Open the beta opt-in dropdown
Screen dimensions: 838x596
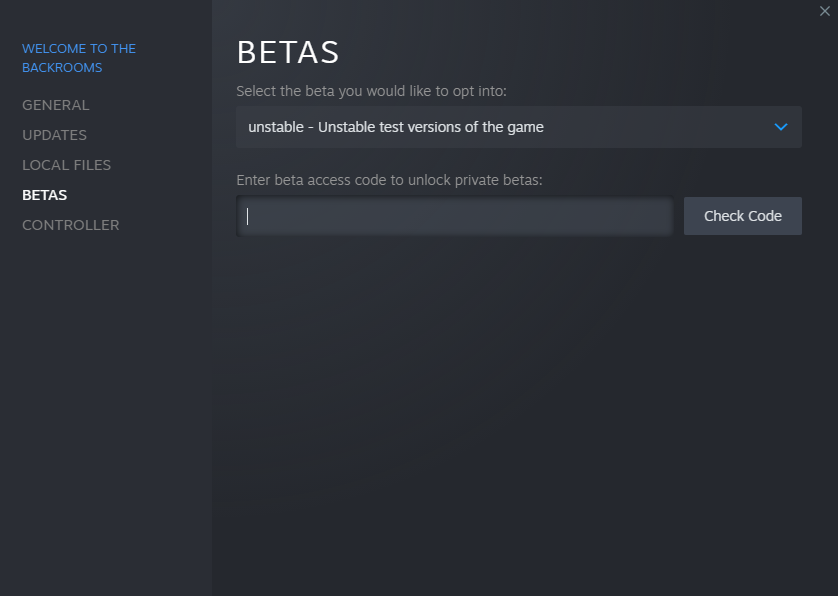pos(518,127)
